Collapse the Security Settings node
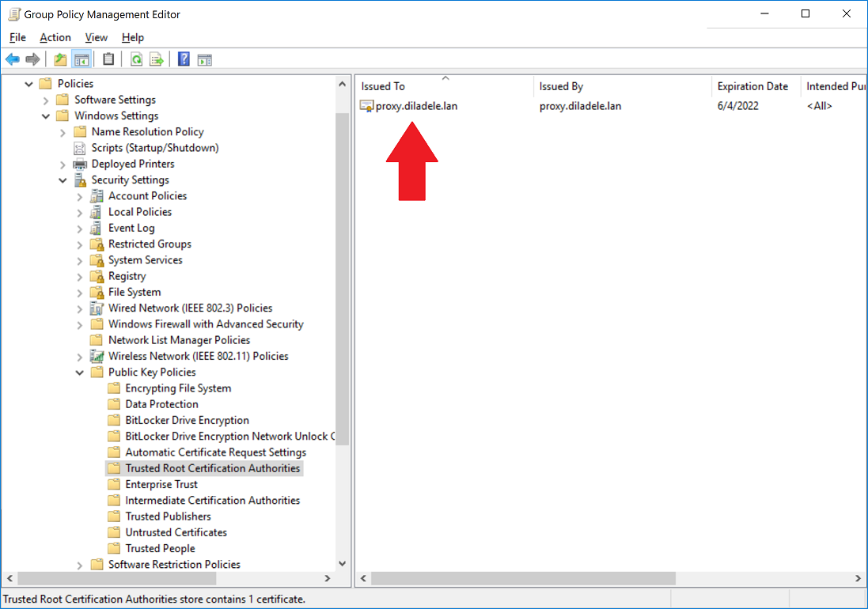The height and width of the screenshot is (609, 868). [63, 180]
